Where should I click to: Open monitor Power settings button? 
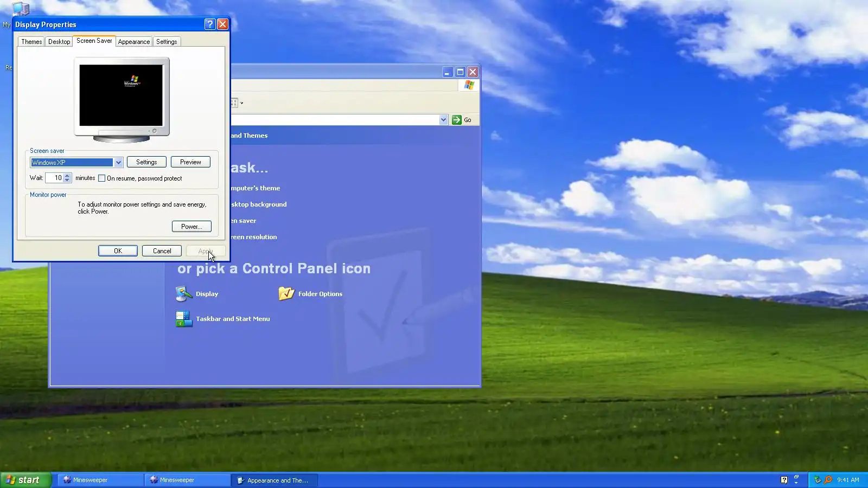192,227
